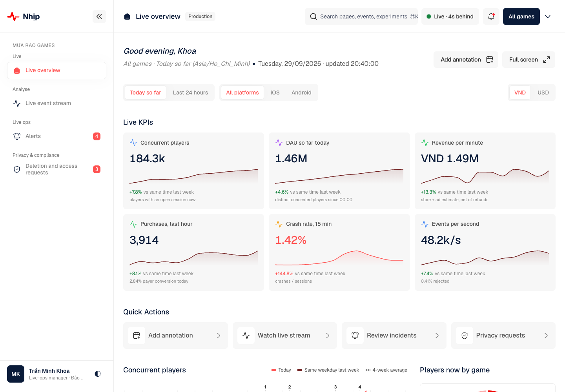
Task: Click chart annotation marker 3
Action: [x=335, y=387]
